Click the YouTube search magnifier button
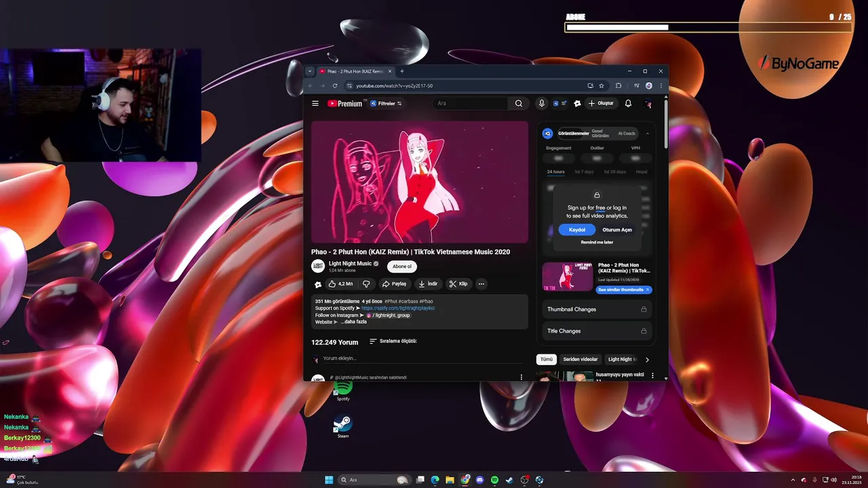Image resolution: width=868 pixels, height=488 pixels. pyautogui.click(x=519, y=104)
